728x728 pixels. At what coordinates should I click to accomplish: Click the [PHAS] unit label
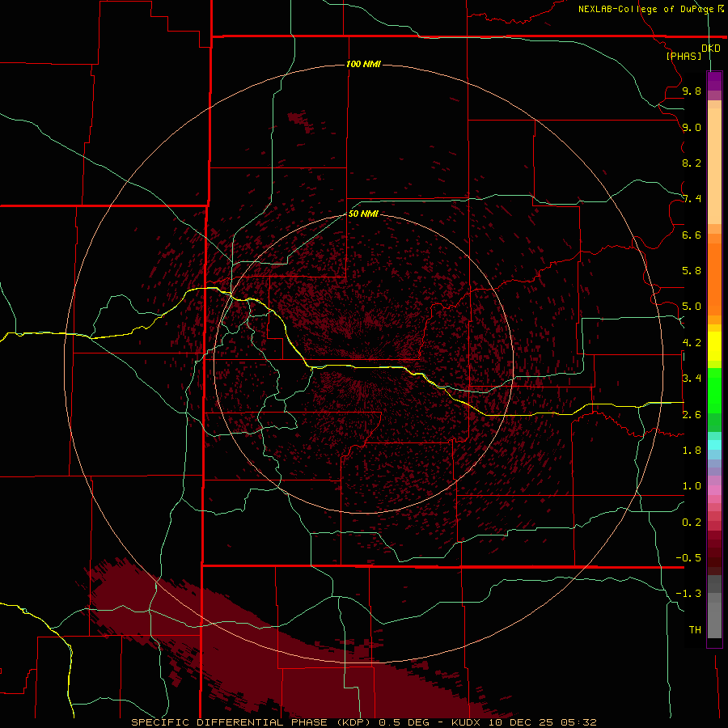684,56
